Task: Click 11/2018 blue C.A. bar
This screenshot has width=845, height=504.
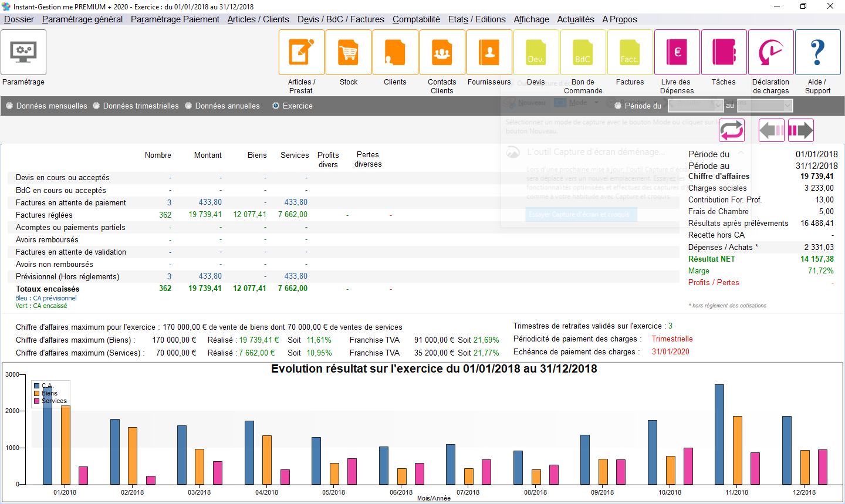Action: click(719, 434)
